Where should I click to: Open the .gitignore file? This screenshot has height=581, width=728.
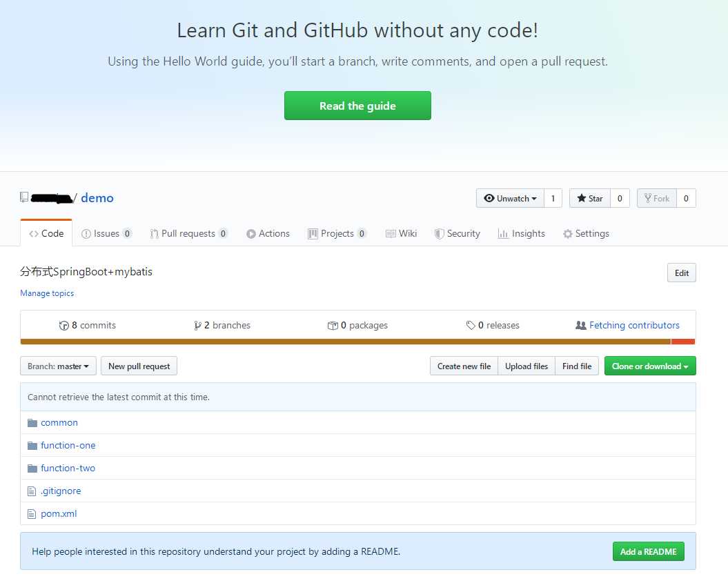tap(61, 491)
